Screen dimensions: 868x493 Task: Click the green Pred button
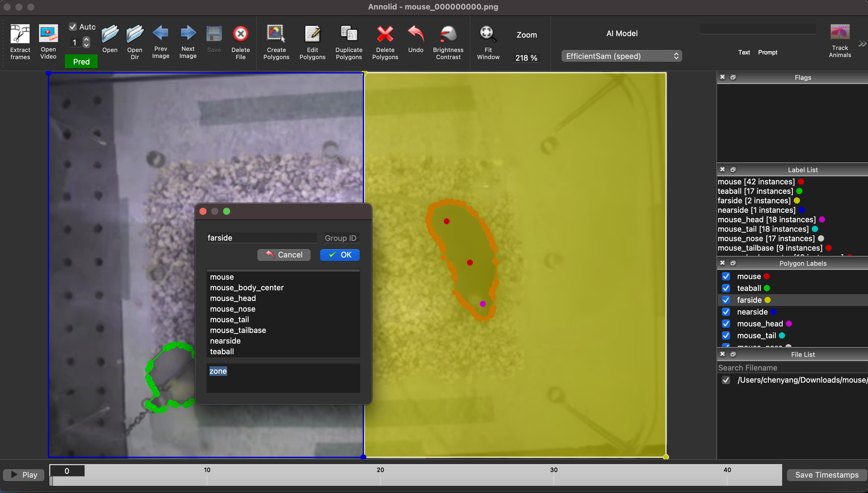[81, 62]
